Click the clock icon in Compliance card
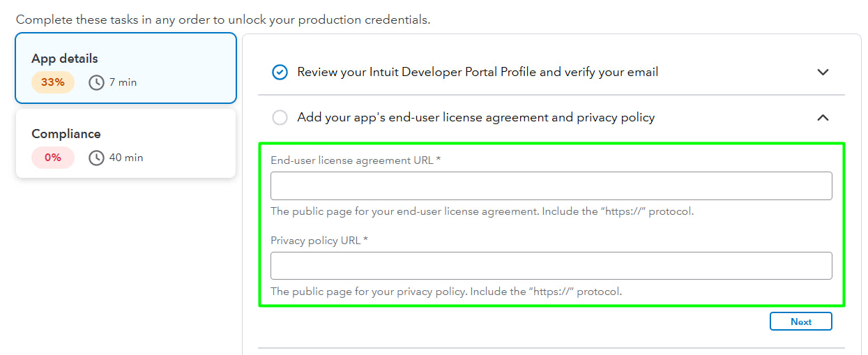 (96, 158)
